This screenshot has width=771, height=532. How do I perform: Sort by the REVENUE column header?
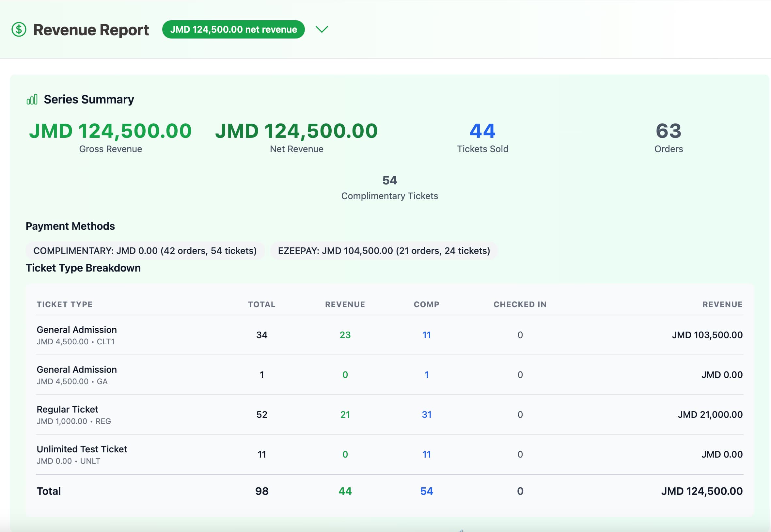point(345,304)
